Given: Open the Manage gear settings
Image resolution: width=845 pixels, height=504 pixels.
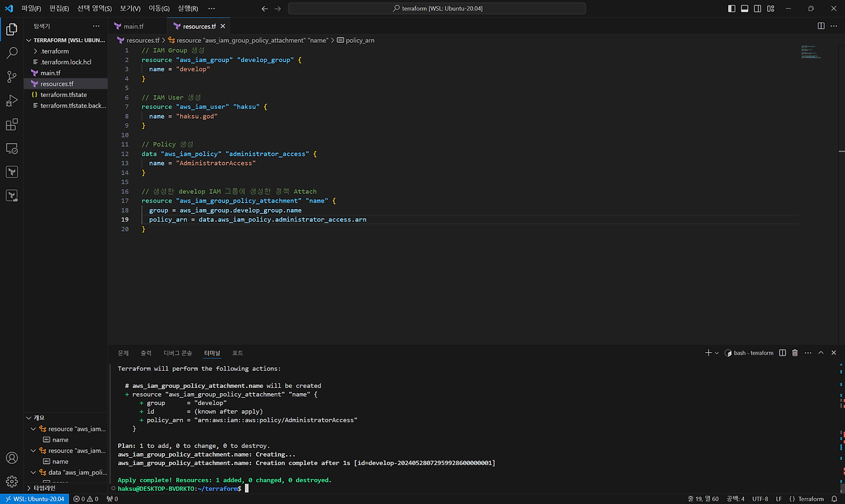Looking at the screenshot, I should [12, 482].
